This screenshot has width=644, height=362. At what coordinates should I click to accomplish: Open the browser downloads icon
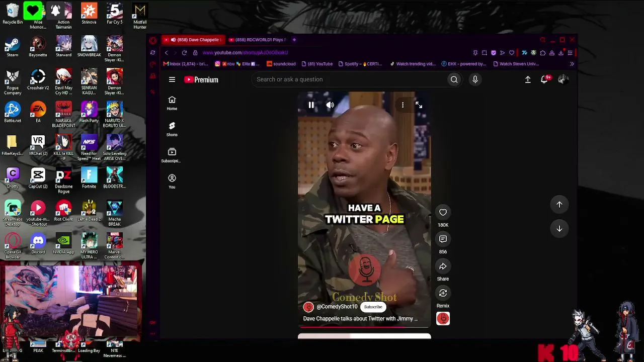(x=561, y=53)
